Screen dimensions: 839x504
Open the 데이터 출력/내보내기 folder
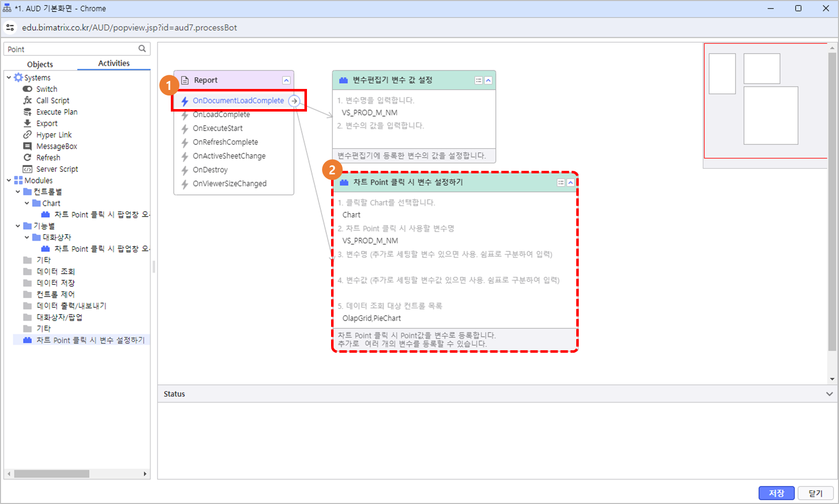pyautogui.click(x=71, y=306)
